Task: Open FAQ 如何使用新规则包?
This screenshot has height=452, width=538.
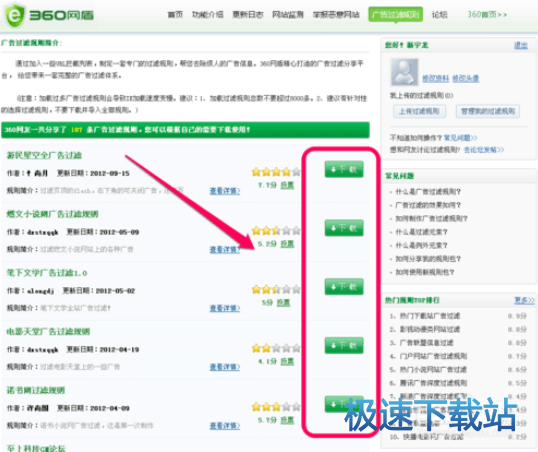Action: pyautogui.click(x=424, y=272)
